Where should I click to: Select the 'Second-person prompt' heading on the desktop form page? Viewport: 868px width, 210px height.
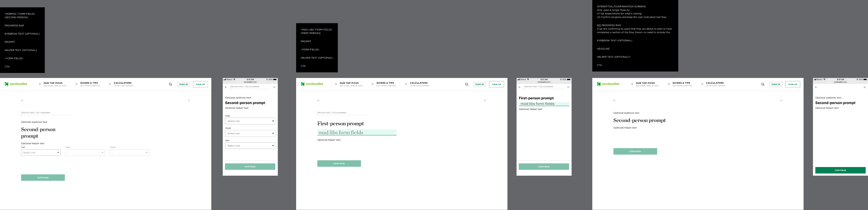(x=38, y=133)
